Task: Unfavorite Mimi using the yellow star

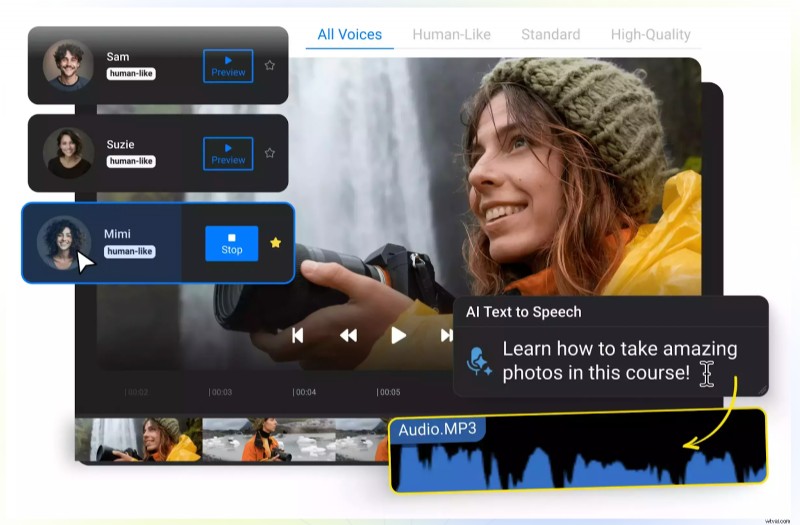Action: (x=276, y=243)
